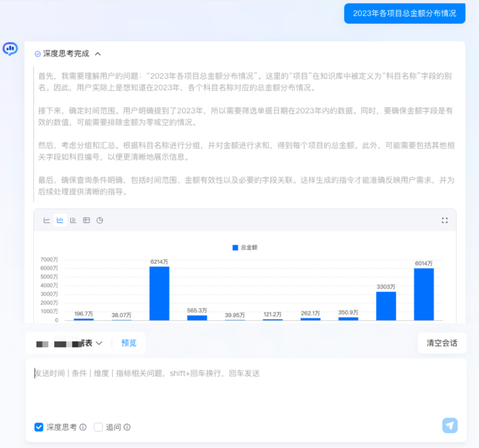Image resolution: width=479 pixels, height=448 pixels.
Task: Click the 121.2万 data label
Action: (x=272, y=314)
